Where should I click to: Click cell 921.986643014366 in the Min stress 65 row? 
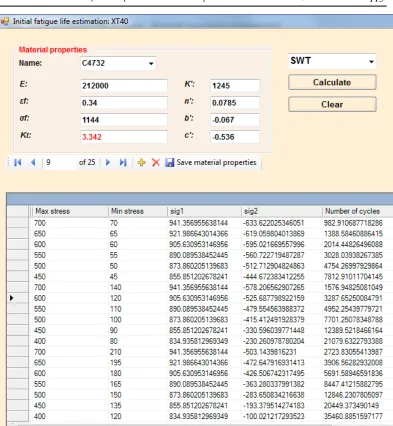[204, 234]
